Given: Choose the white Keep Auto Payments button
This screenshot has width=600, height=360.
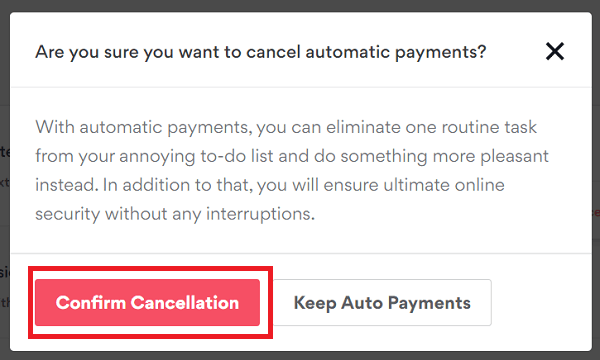Looking at the screenshot, I should [382, 302].
